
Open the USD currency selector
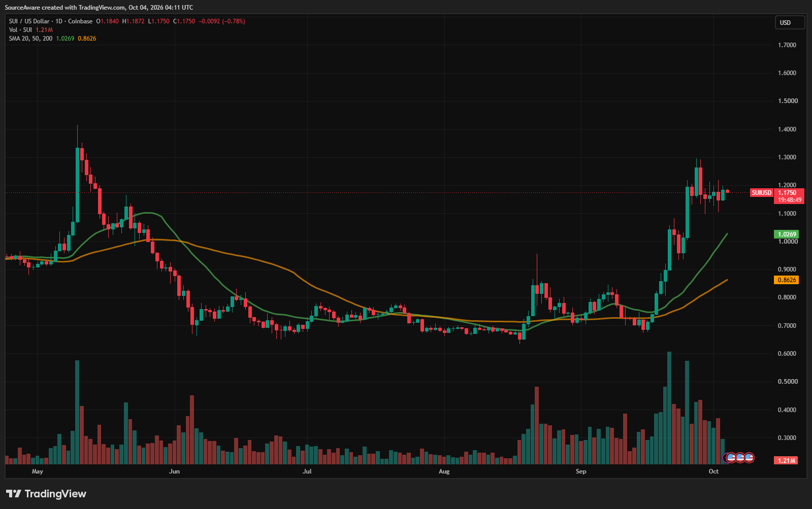(x=789, y=22)
